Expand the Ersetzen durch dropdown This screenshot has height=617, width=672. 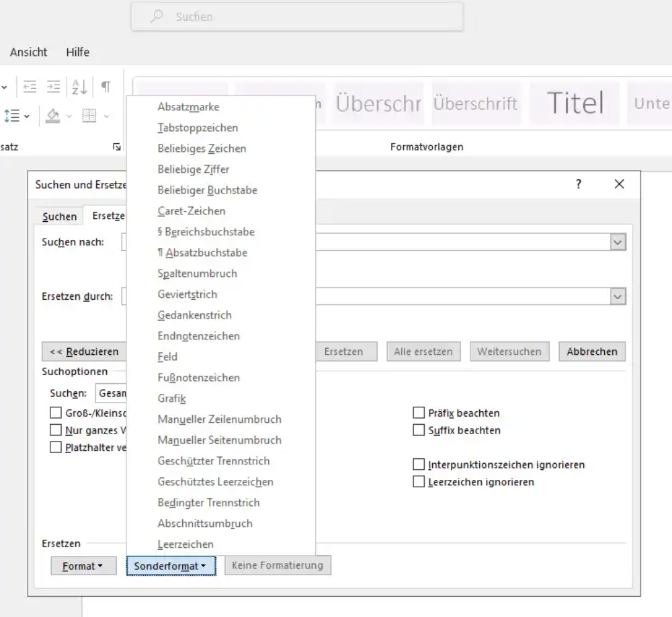(x=618, y=296)
